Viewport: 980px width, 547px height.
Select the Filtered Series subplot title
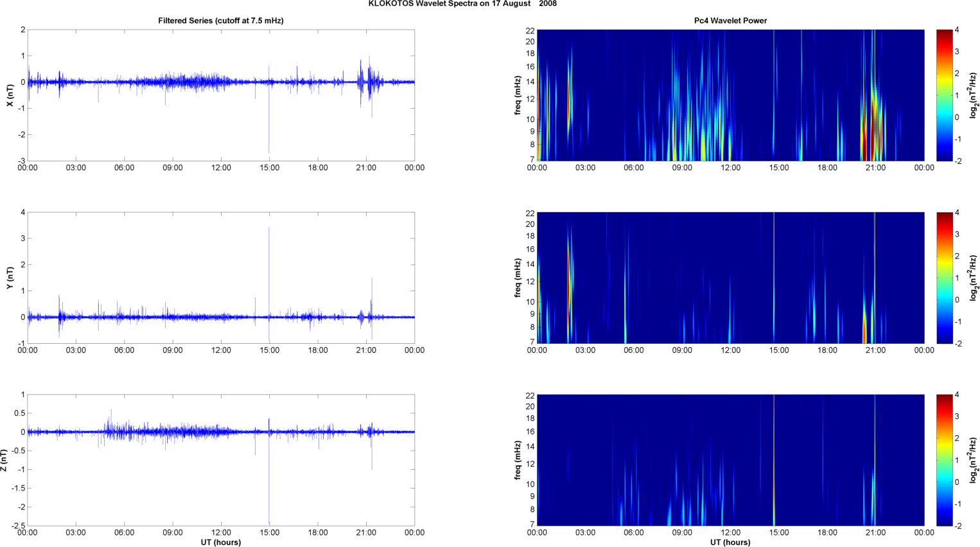(x=220, y=21)
